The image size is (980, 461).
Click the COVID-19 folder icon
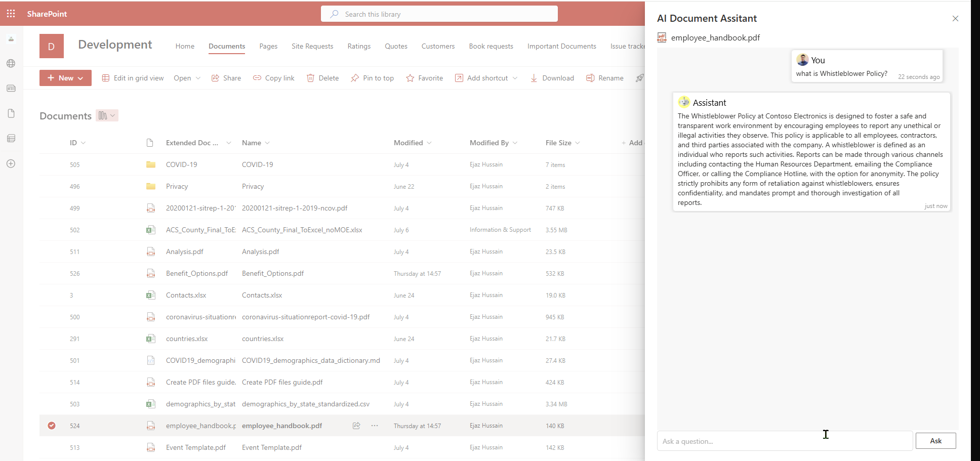pos(151,164)
